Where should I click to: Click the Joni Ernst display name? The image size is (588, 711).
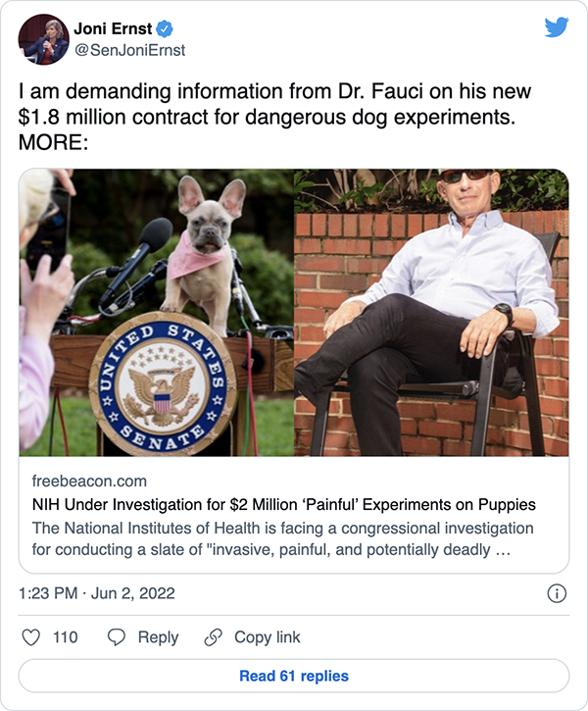click(x=115, y=29)
